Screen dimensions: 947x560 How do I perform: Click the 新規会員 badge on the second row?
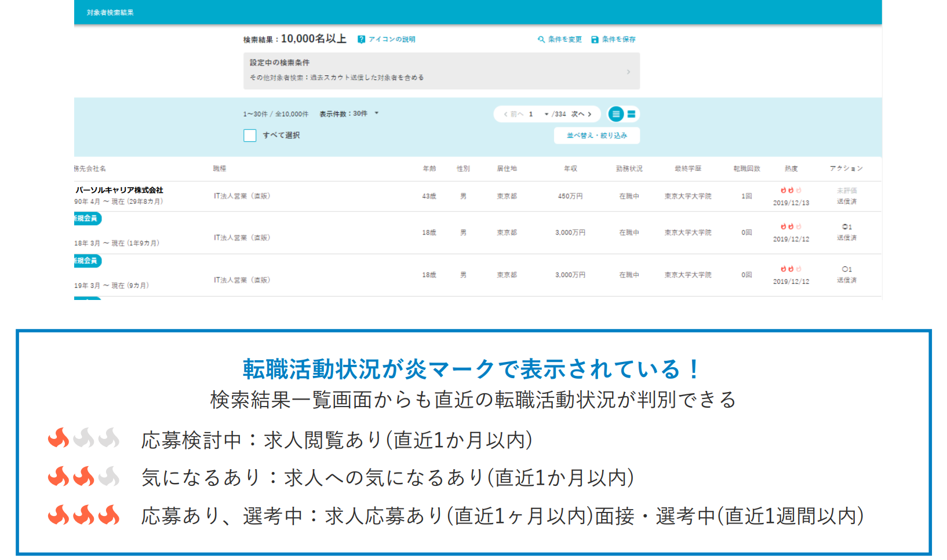tap(86, 218)
